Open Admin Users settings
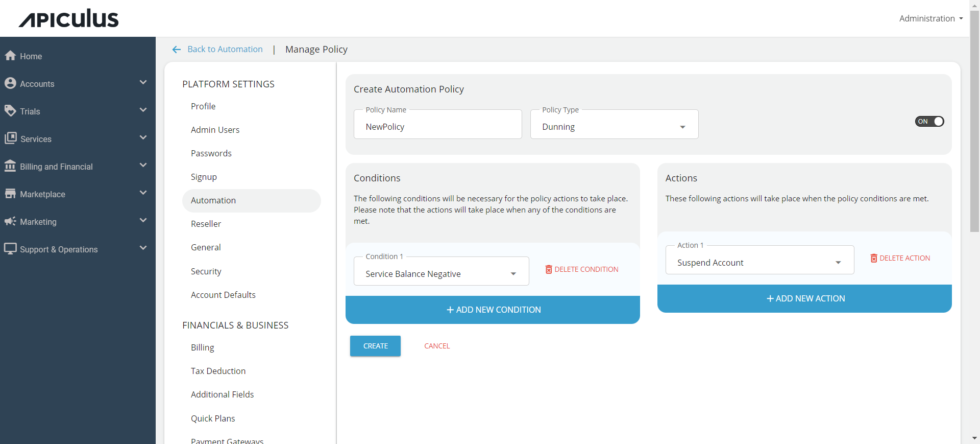The image size is (980, 444). (x=215, y=130)
